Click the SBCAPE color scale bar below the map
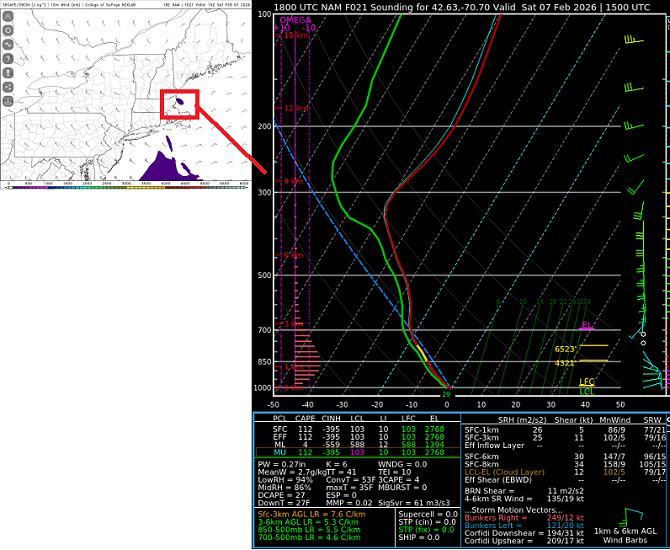 [125, 182]
